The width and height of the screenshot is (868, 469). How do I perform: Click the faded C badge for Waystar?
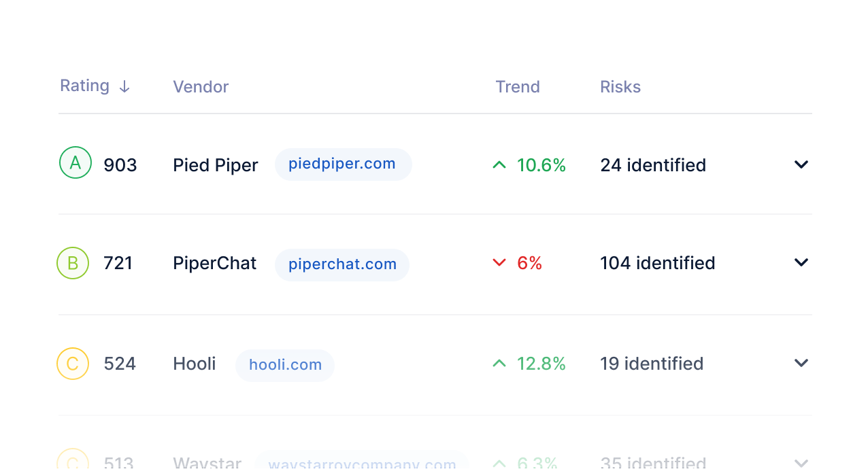(73, 459)
